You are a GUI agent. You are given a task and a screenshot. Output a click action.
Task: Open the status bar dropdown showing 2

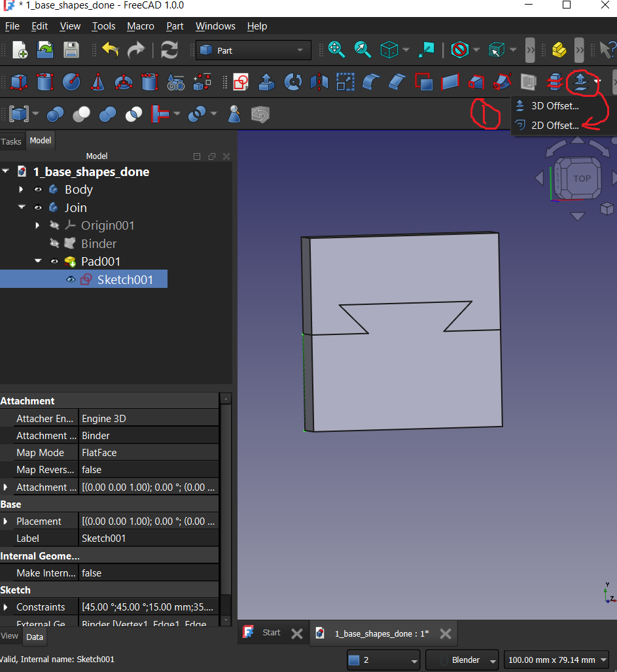coord(383,660)
